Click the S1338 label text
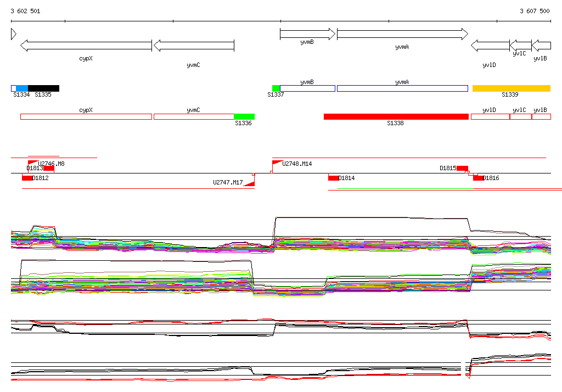This screenshot has width=562, height=392. [x=395, y=123]
